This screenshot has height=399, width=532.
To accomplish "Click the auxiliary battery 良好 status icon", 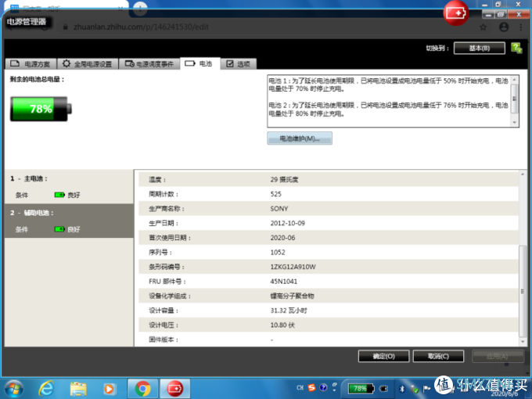I will [59, 229].
